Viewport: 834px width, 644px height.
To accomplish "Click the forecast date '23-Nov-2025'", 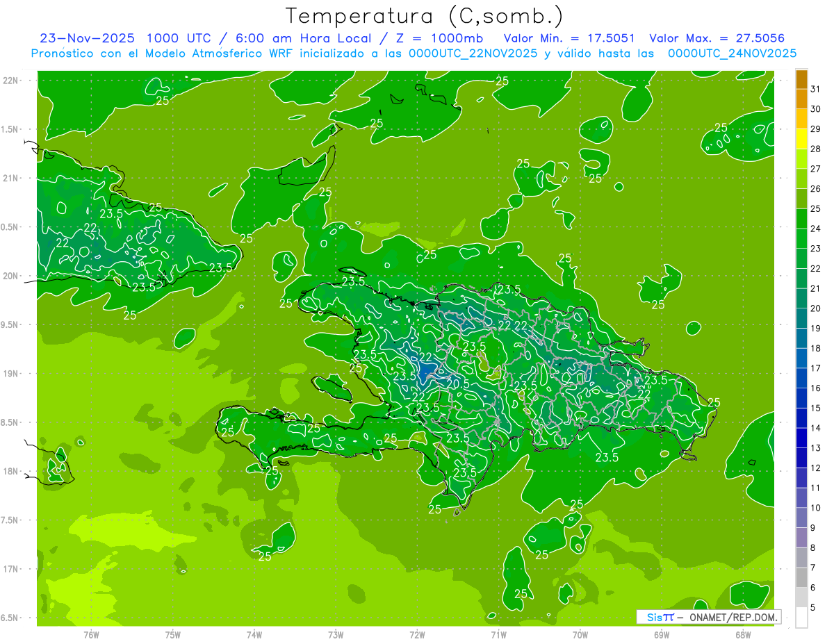I will point(87,38).
